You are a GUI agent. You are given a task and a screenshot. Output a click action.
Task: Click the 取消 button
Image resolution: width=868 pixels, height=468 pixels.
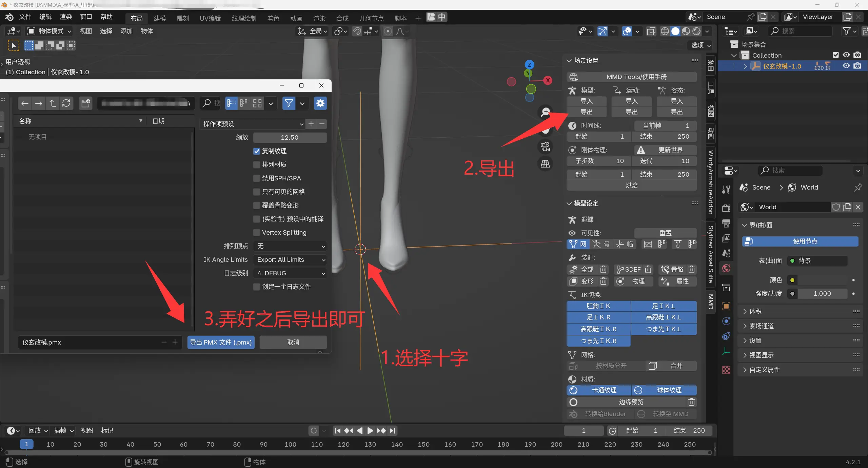point(293,342)
